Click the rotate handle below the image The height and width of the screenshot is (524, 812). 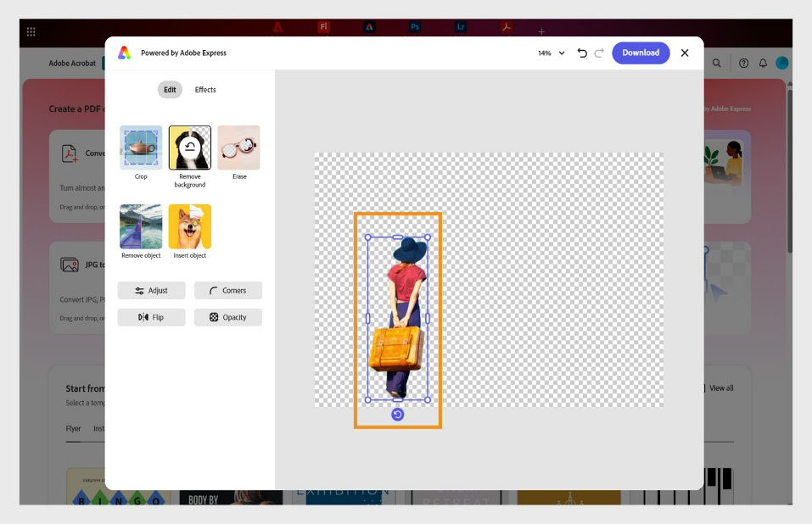(397, 415)
